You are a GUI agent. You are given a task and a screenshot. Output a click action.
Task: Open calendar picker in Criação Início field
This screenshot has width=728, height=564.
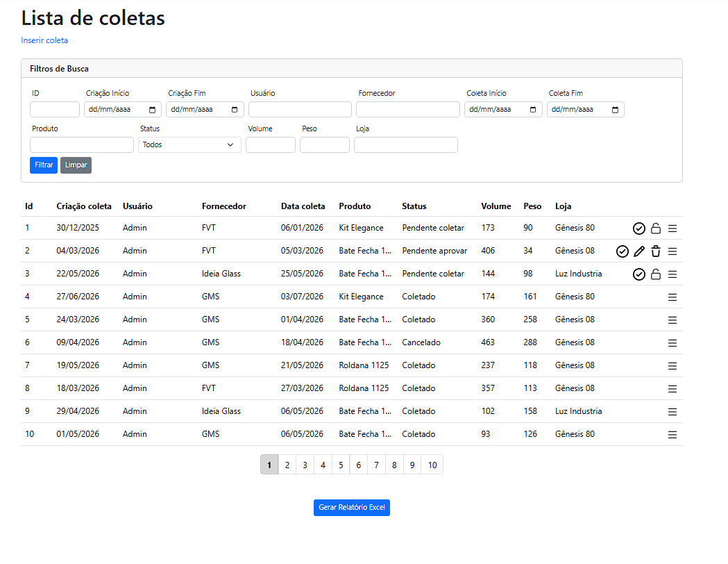(x=152, y=110)
